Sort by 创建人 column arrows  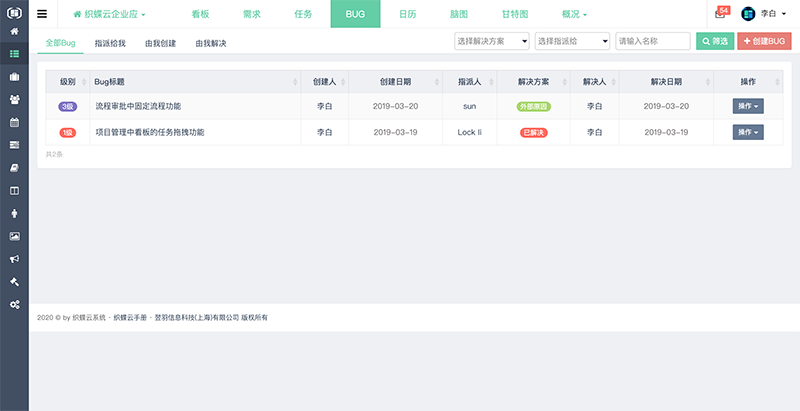click(343, 82)
